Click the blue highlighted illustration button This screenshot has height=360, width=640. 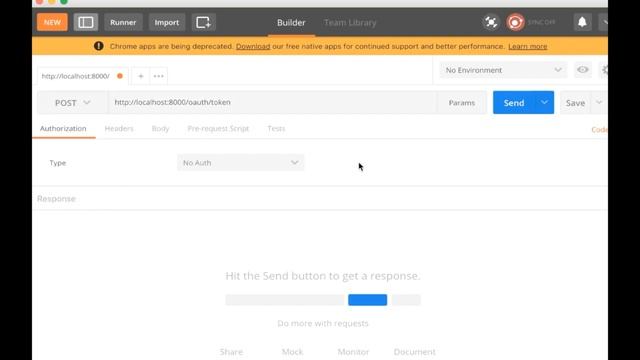click(x=367, y=300)
